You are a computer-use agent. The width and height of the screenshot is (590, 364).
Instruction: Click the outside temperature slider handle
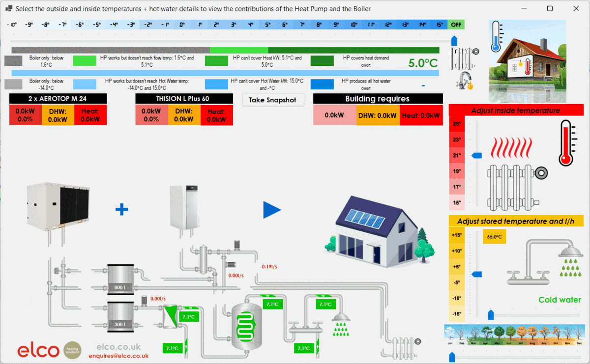[454, 40]
